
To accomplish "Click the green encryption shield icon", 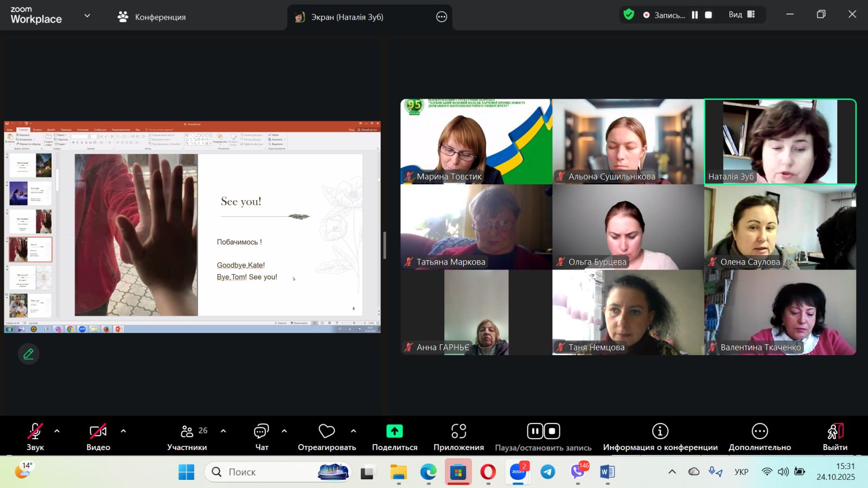I will pos(629,15).
